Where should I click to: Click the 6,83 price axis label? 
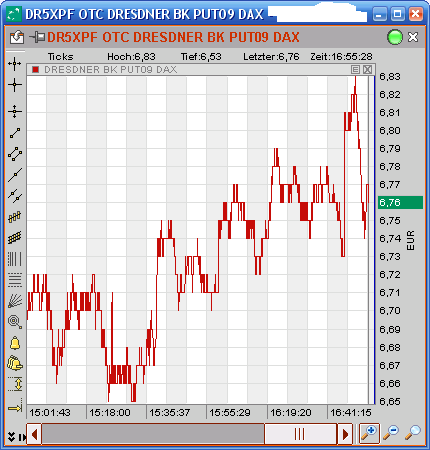point(390,76)
